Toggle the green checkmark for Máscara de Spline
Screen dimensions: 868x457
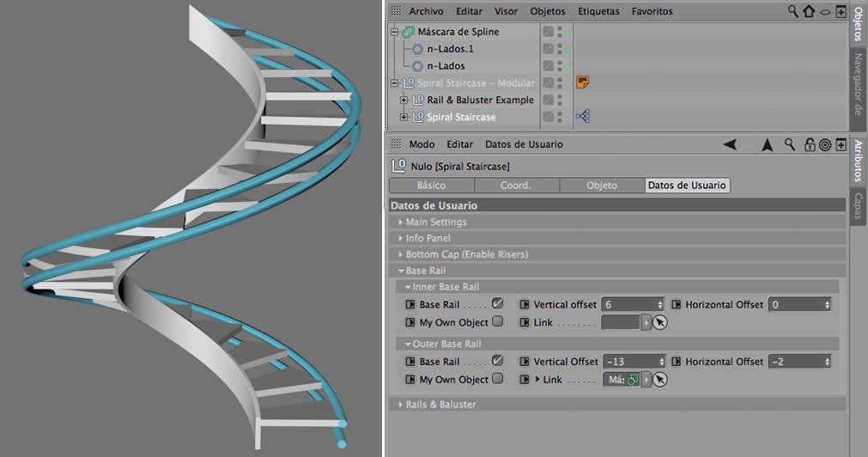[568, 32]
